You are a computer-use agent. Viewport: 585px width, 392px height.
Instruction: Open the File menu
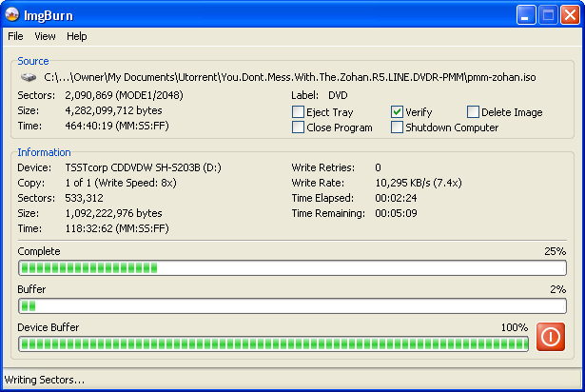[15, 36]
